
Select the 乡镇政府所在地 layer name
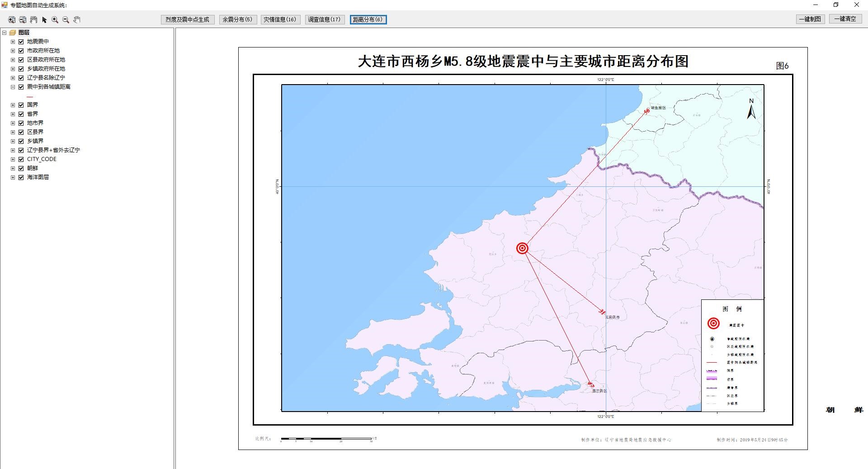pos(46,69)
